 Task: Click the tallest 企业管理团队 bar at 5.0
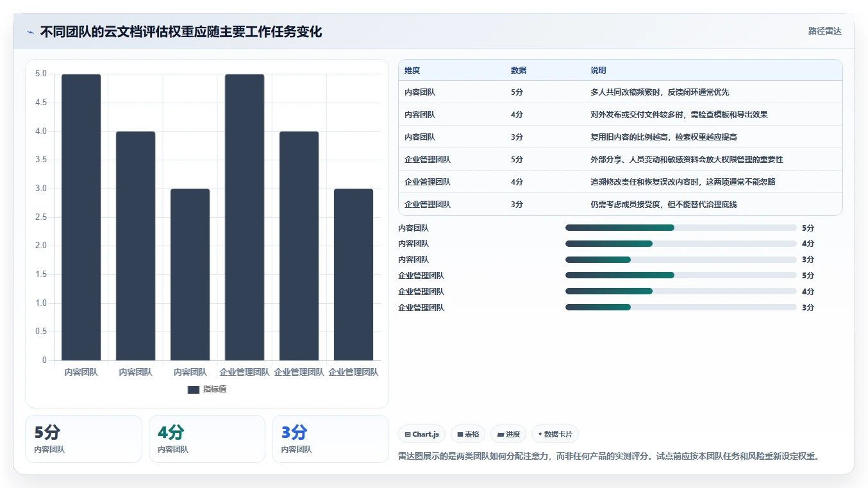click(x=244, y=217)
